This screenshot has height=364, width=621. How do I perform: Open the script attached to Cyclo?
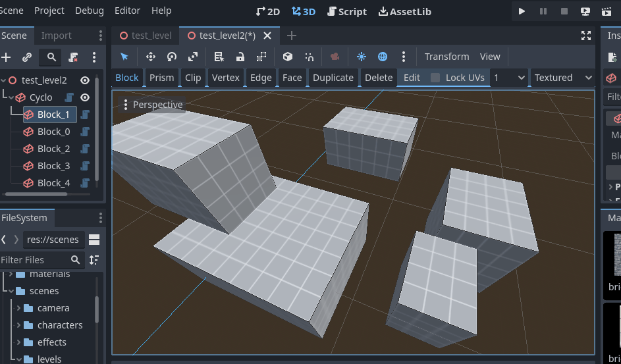(69, 97)
